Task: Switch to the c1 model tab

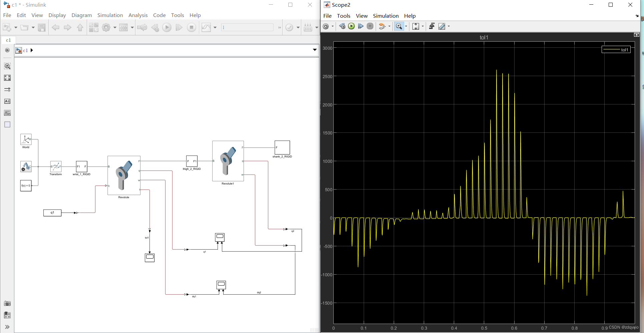Action: point(8,40)
